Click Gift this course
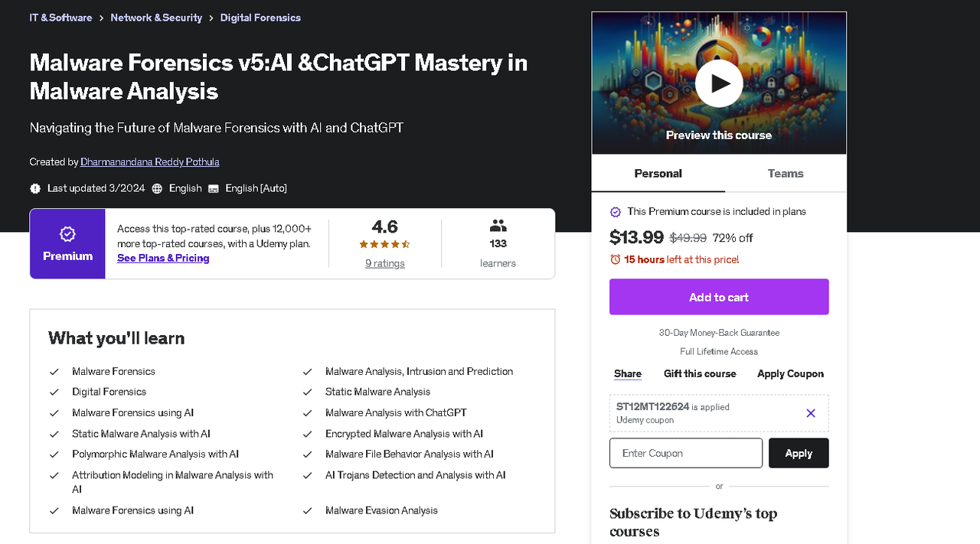The image size is (980, 544). click(700, 374)
